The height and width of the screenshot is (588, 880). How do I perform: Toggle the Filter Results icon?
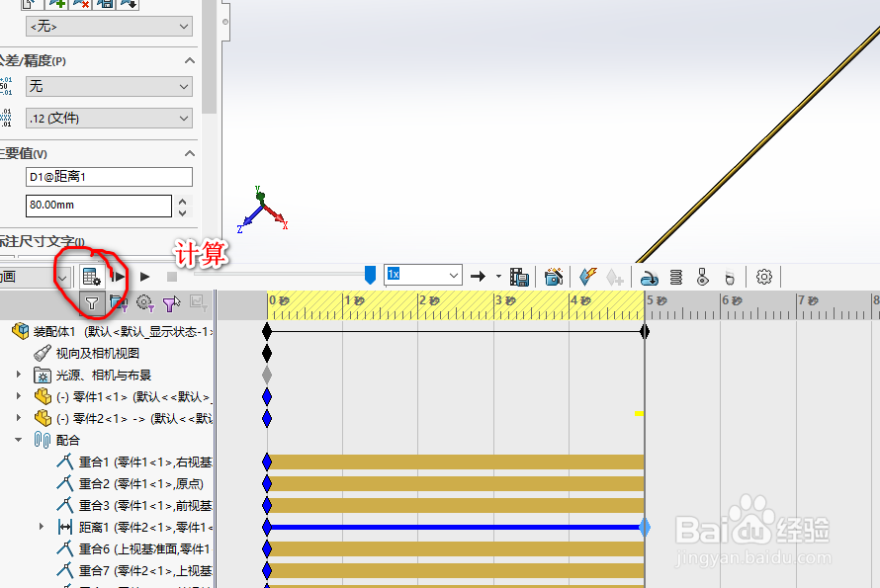(x=196, y=303)
